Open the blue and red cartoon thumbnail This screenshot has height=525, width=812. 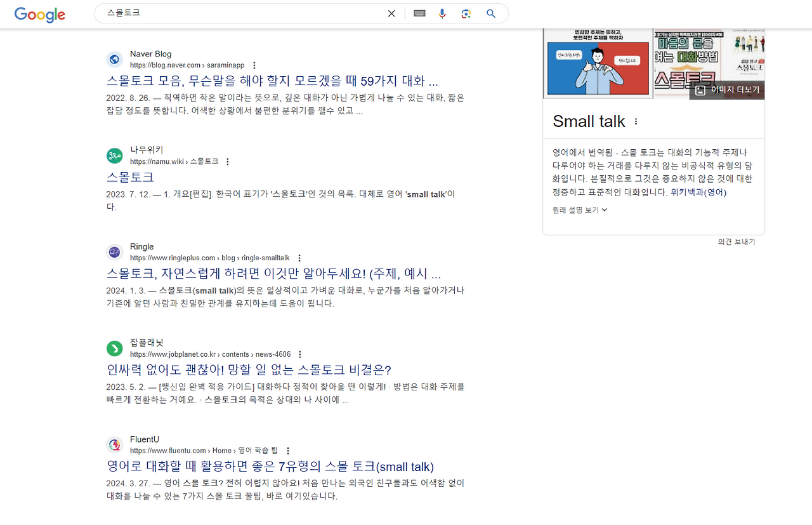click(x=598, y=63)
